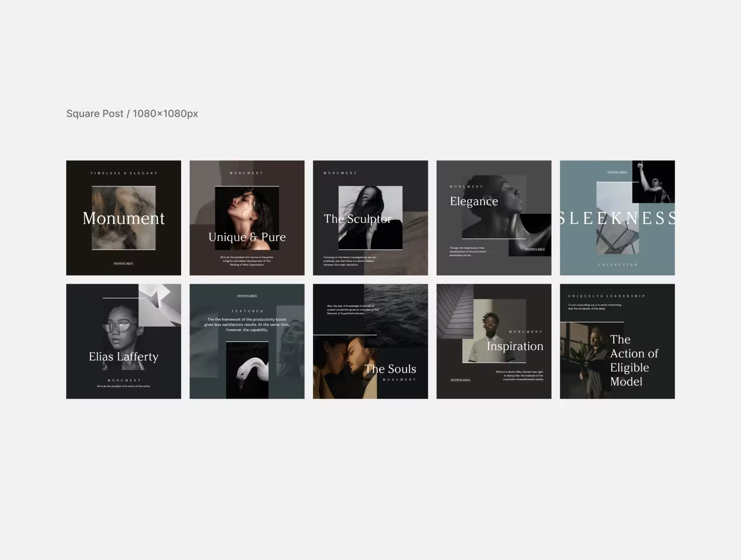The width and height of the screenshot is (741, 560).
Task: Choose the Elias Lafferty post design
Action: point(123,341)
